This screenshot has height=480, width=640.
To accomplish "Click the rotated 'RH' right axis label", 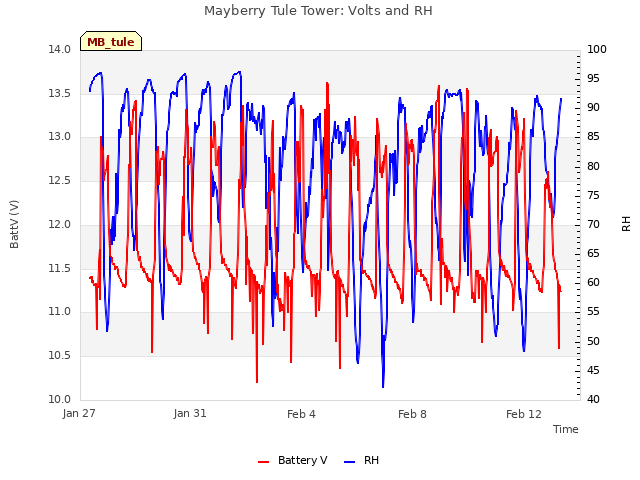I will point(626,224).
